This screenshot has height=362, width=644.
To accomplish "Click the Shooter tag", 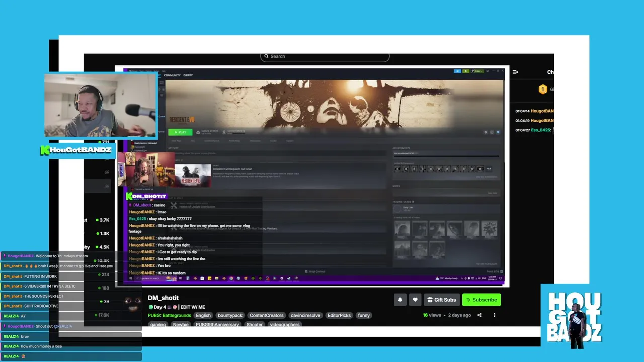I will (x=254, y=324).
